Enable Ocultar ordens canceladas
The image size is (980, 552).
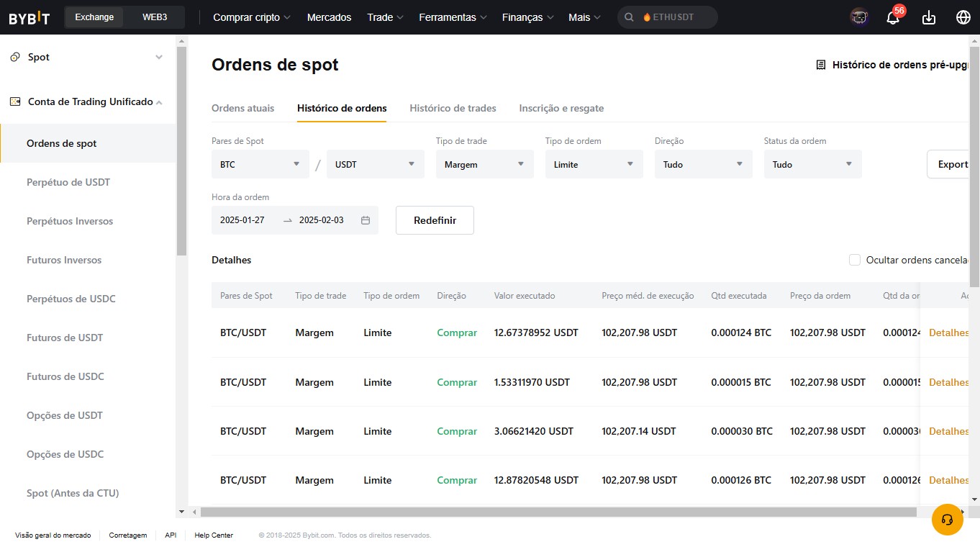point(855,260)
